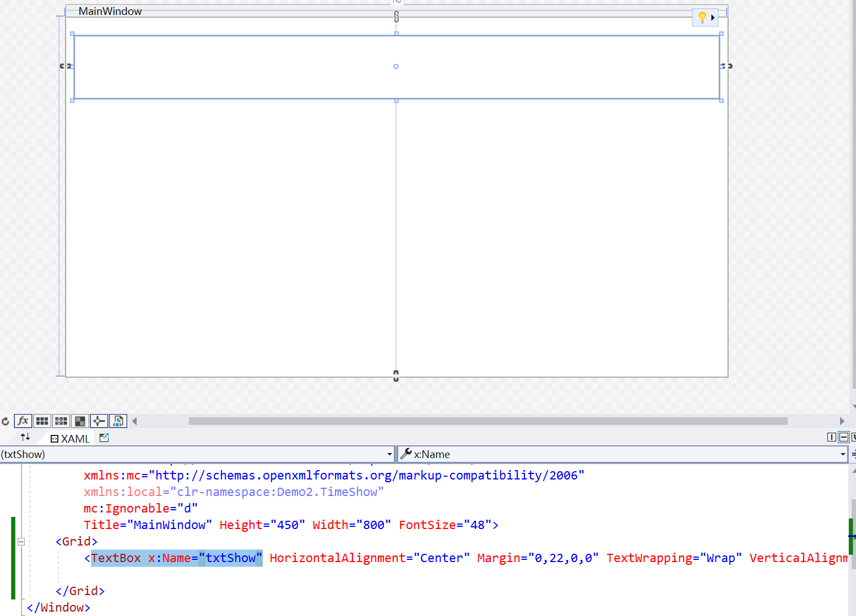Click the opening <Grid> tag
Screen dimensions: 856x616
click(x=77, y=542)
